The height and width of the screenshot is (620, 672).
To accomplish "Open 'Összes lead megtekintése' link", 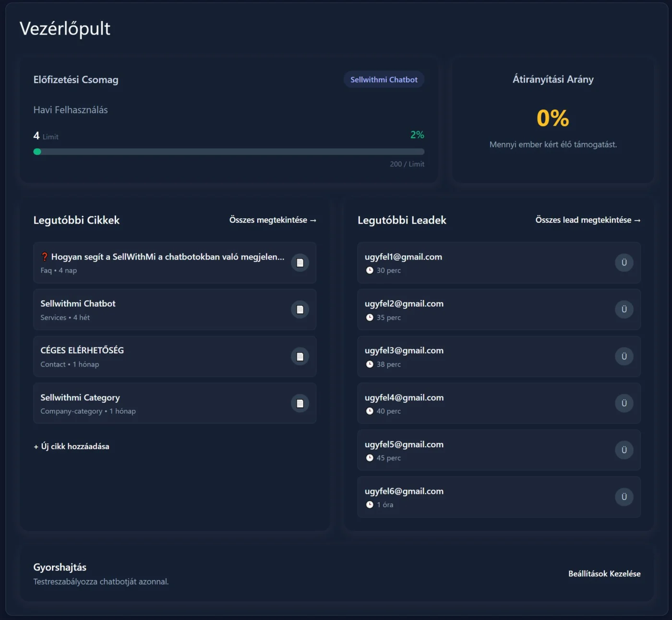I will pyautogui.click(x=588, y=220).
